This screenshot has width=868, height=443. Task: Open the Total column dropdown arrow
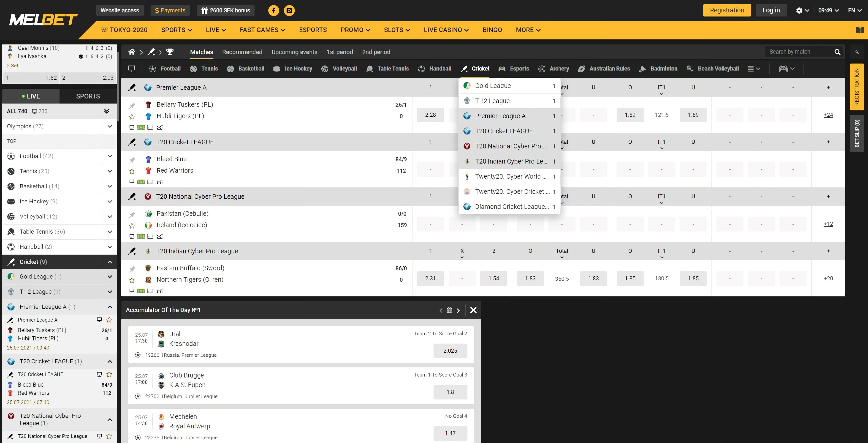click(x=562, y=257)
